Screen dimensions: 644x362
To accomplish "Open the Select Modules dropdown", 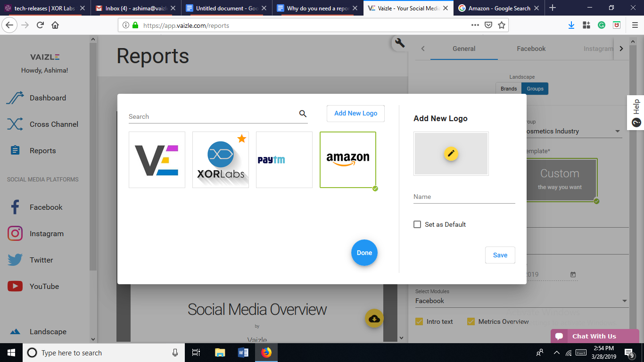I will [521, 301].
